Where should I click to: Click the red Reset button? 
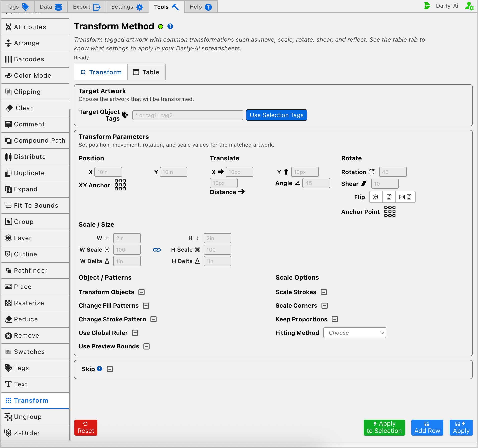86,427
